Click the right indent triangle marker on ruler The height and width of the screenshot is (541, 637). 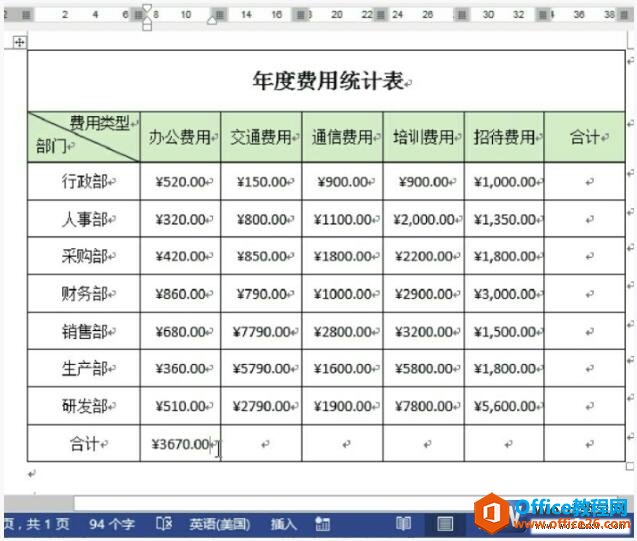click(x=212, y=20)
